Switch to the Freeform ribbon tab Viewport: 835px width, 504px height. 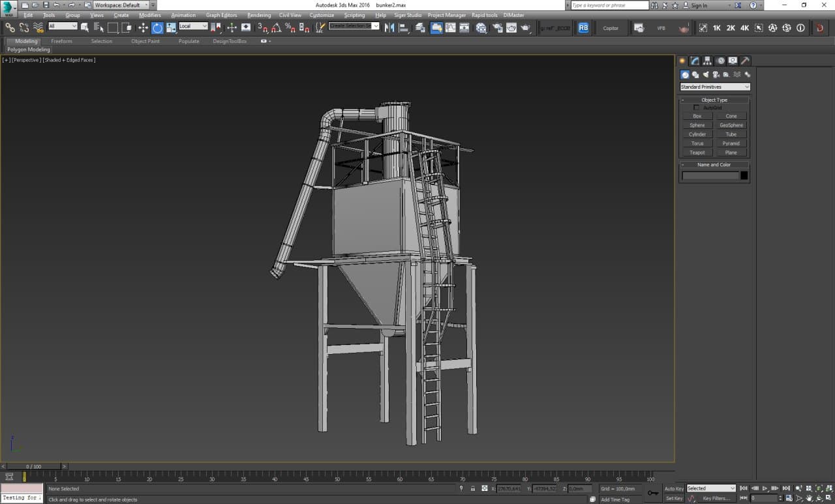[62, 41]
